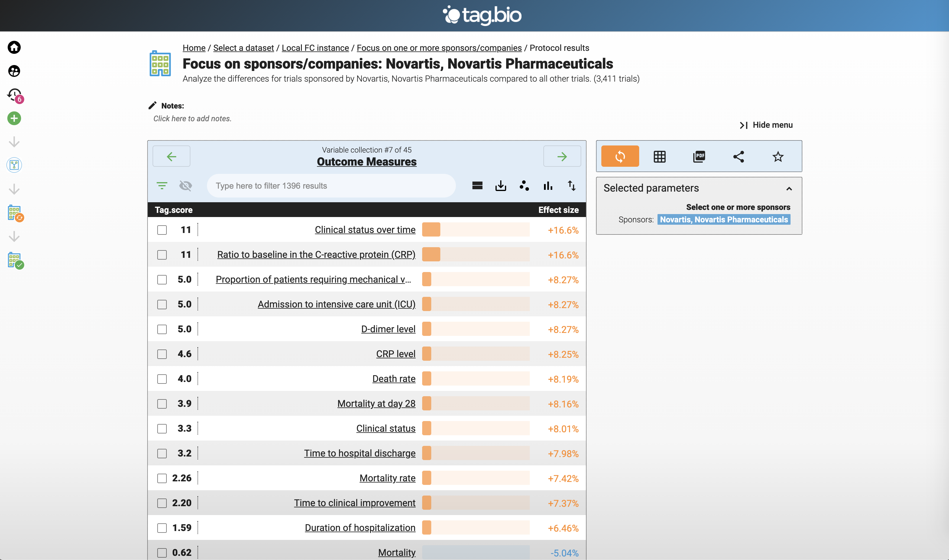Open the Mortality at day 28 link
Screen dimensions: 949x560
coord(376,403)
